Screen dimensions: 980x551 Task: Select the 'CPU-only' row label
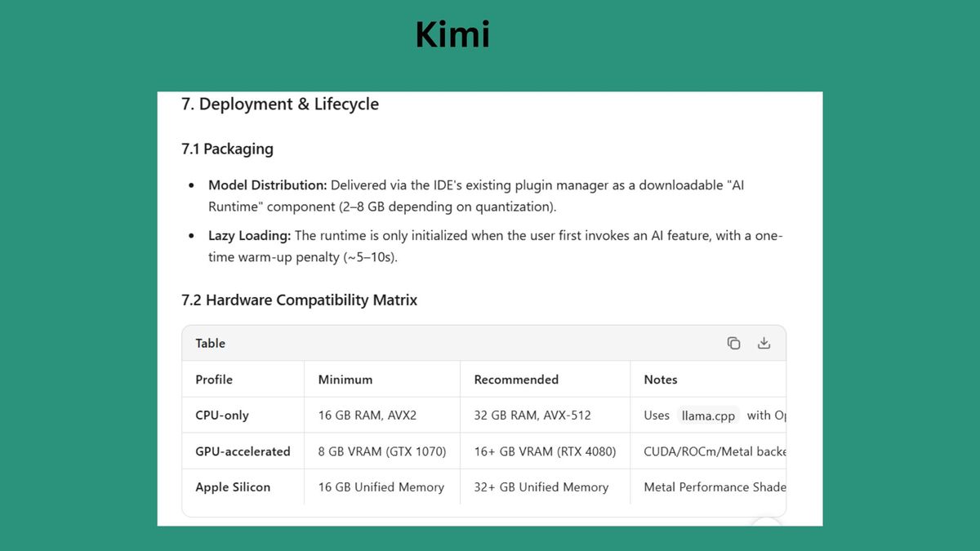coord(222,415)
